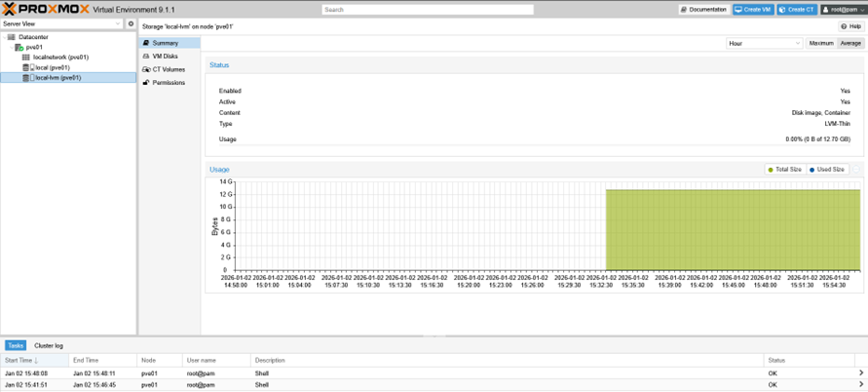This screenshot has width=868, height=392.
Task: Click the Permissions unlock icon
Action: pyautogui.click(x=146, y=83)
